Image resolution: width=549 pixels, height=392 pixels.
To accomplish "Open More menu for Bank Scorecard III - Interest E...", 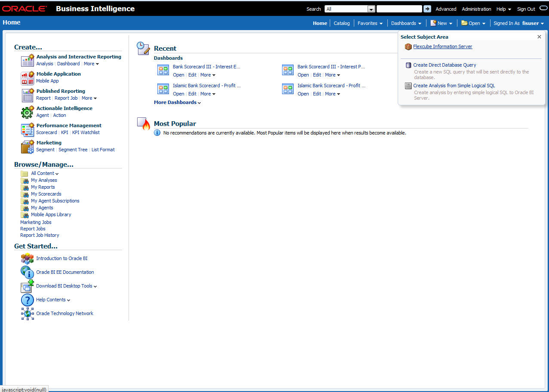I will [x=208, y=75].
